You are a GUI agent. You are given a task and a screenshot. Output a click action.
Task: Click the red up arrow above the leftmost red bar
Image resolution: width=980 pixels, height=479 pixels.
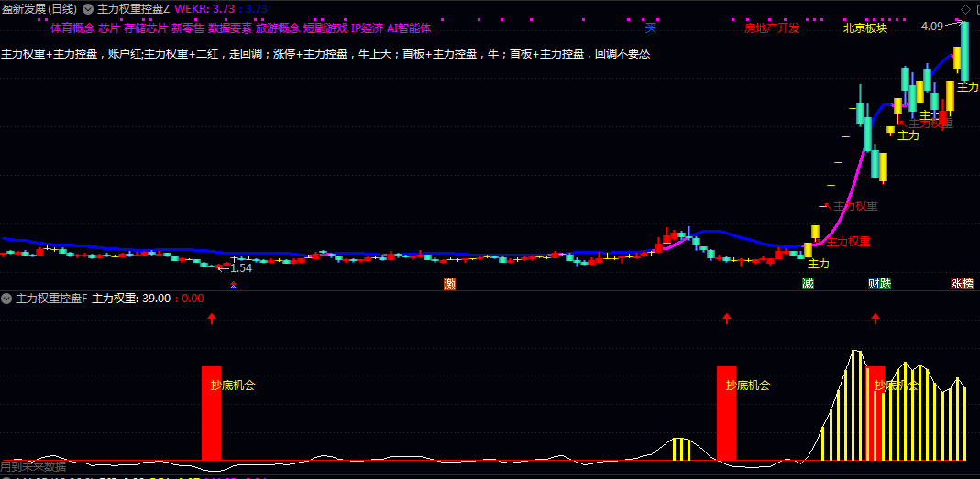click(x=211, y=318)
